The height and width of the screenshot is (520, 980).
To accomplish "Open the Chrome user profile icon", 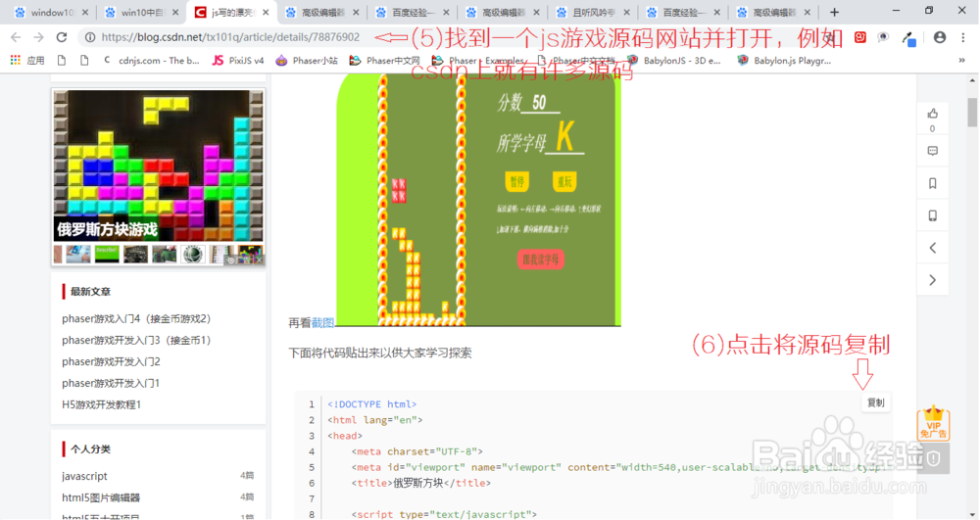I will coord(940,37).
